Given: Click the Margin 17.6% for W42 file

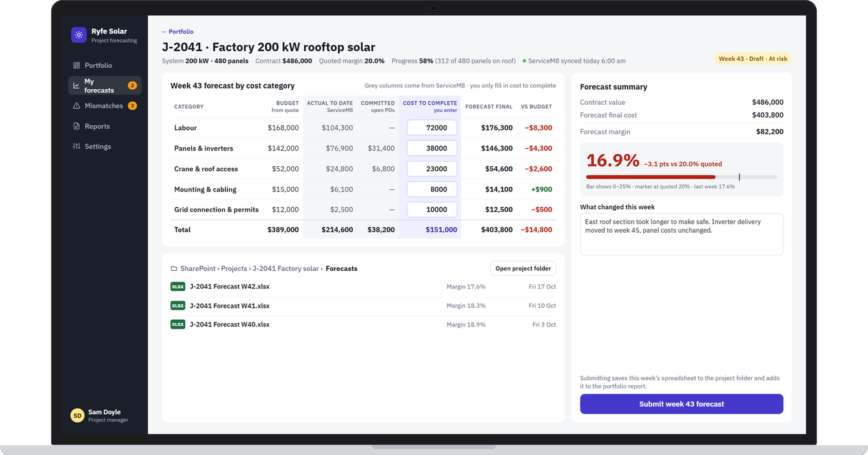Looking at the screenshot, I should [x=466, y=286].
